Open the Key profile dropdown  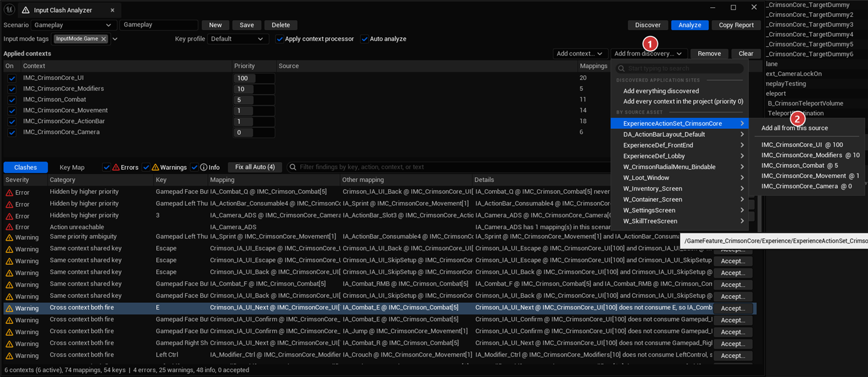tap(238, 39)
